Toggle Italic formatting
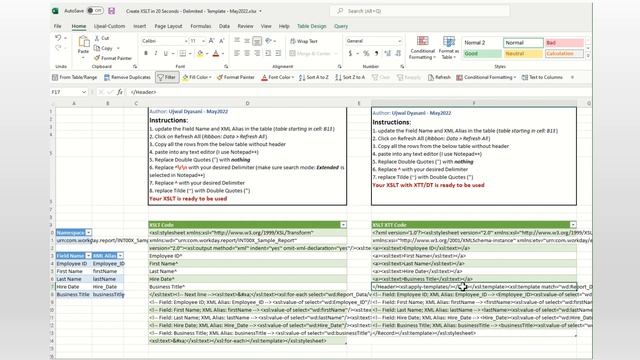 [x=156, y=53]
